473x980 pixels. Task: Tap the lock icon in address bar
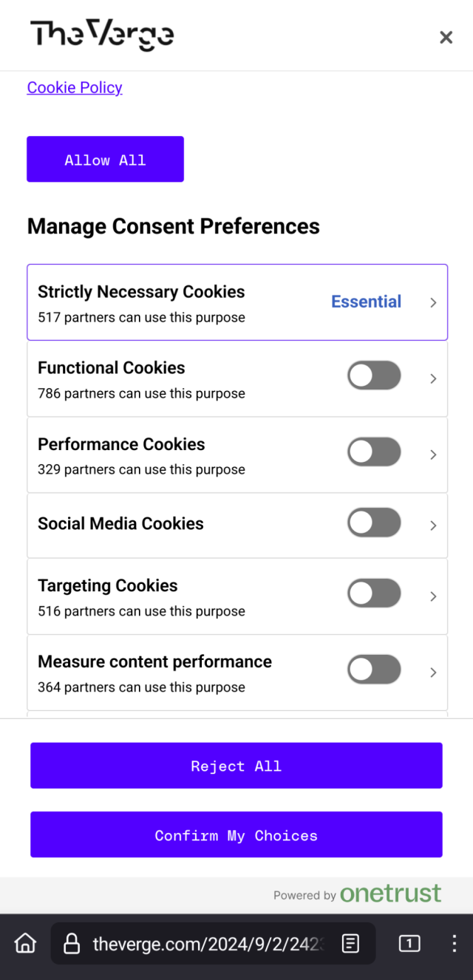pyautogui.click(x=72, y=943)
